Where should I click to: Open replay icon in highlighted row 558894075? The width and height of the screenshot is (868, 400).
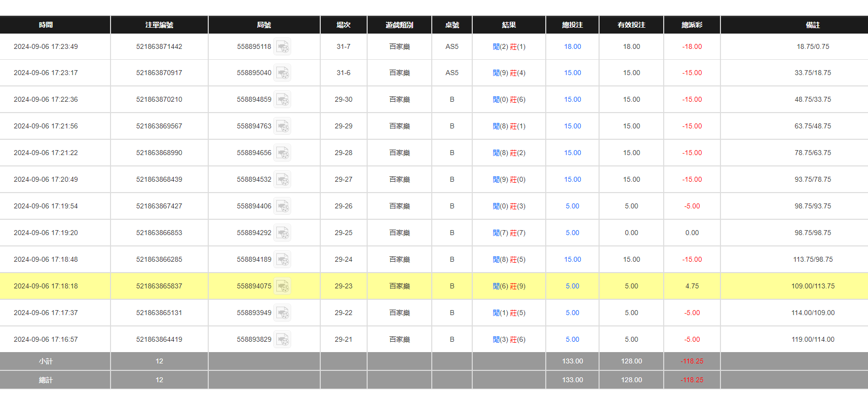282,286
